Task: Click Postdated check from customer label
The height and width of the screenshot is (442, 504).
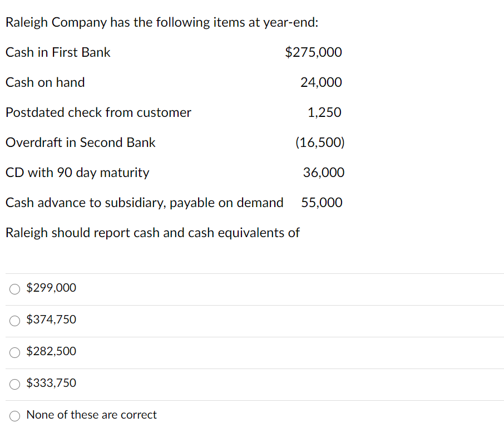Action: point(98,112)
